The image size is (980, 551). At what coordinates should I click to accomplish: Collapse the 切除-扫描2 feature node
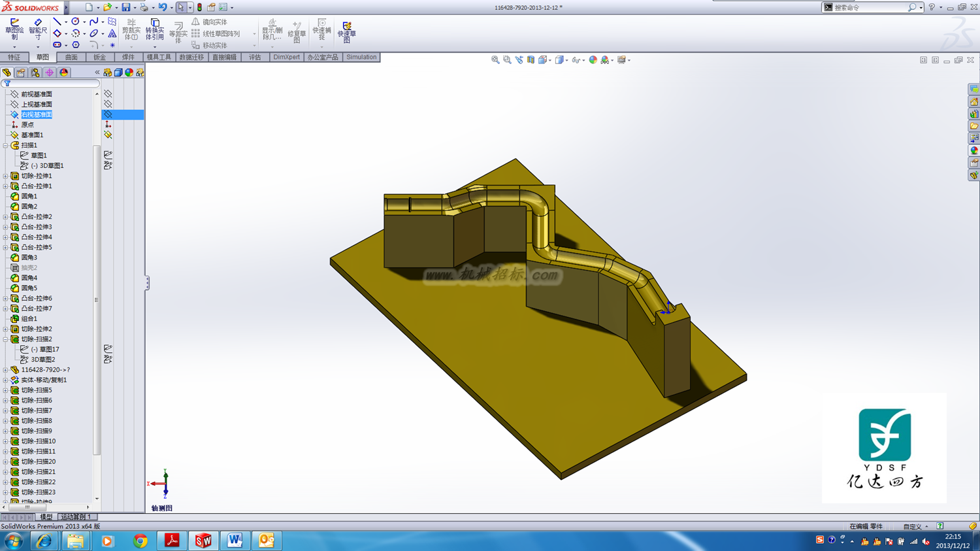pyautogui.click(x=6, y=339)
